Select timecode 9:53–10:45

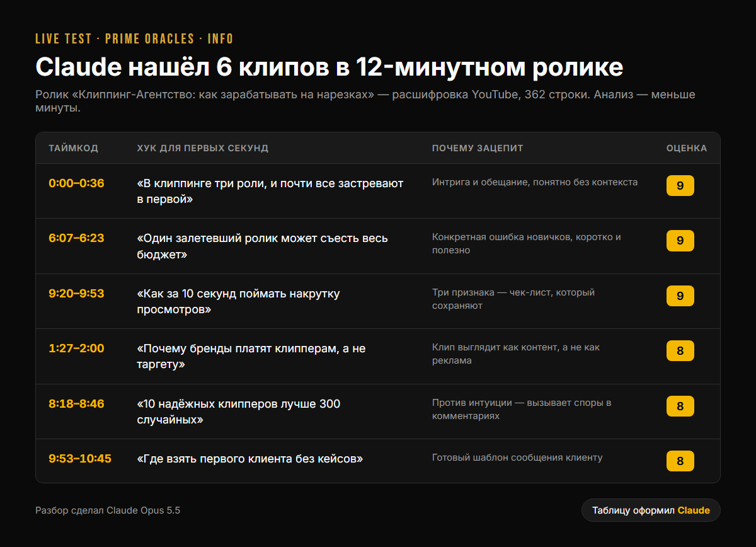[x=80, y=459]
